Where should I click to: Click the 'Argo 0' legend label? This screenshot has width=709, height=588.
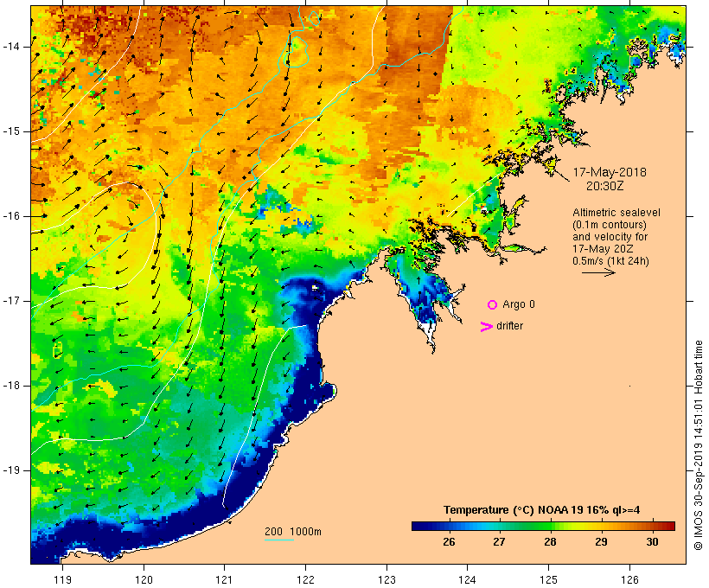click(519, 304)
